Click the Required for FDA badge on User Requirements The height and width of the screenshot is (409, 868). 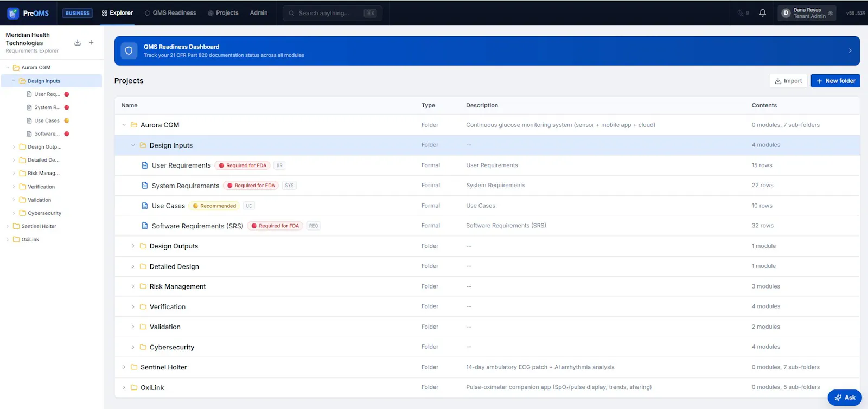point(242,165)
